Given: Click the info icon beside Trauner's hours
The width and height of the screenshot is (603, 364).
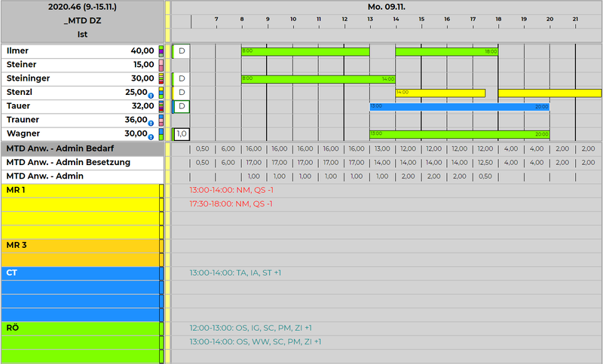Looking at the screenshot, I should [152, 123].
